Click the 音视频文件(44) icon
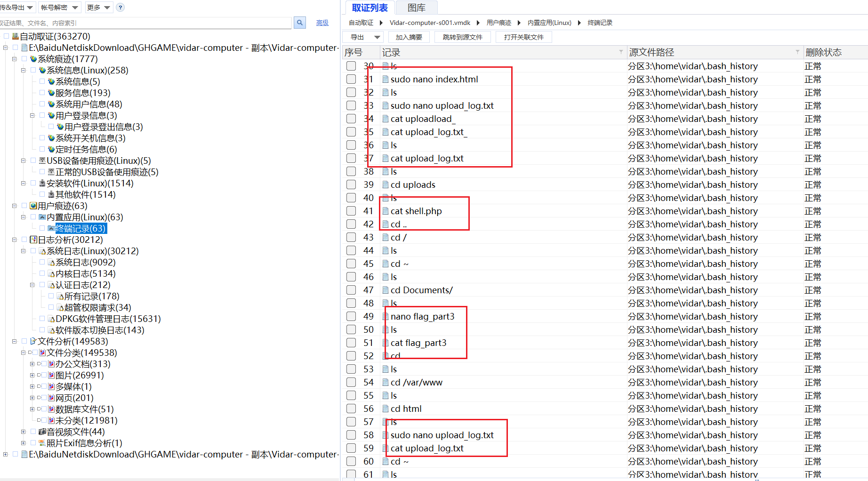Viewport: 868px width, 481px height. click(42, 432)
